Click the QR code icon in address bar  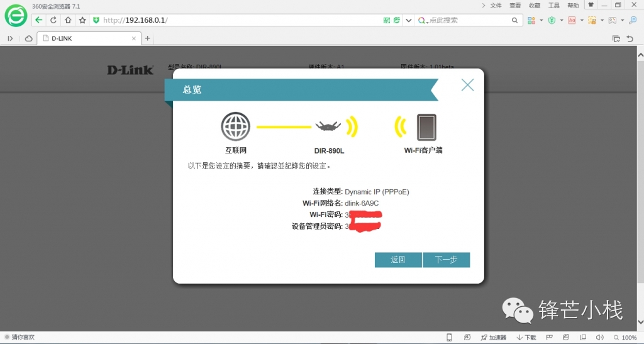[387, 20]
